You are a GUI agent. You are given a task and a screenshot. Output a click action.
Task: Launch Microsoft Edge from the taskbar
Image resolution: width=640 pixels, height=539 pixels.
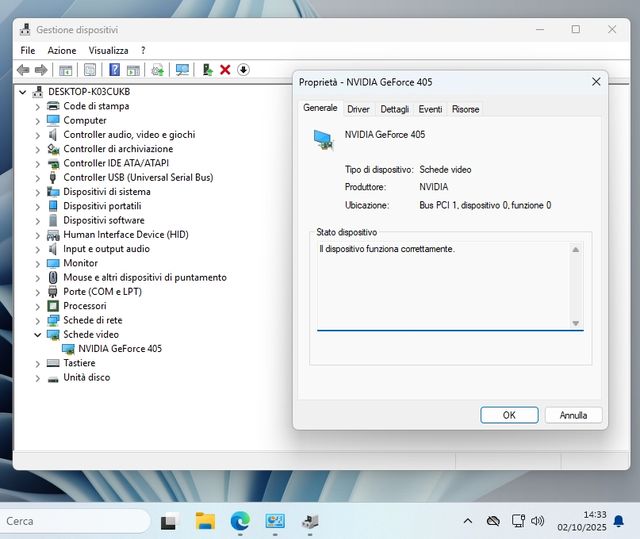click(240, 521)
